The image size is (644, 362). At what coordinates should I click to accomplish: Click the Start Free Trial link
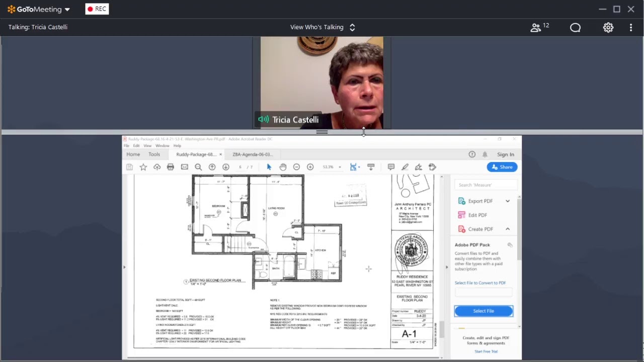(x=486, y=351)
